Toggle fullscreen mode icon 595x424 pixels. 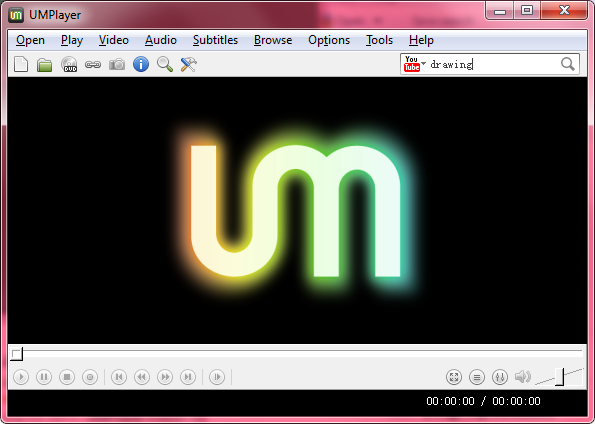pos(454,377)
